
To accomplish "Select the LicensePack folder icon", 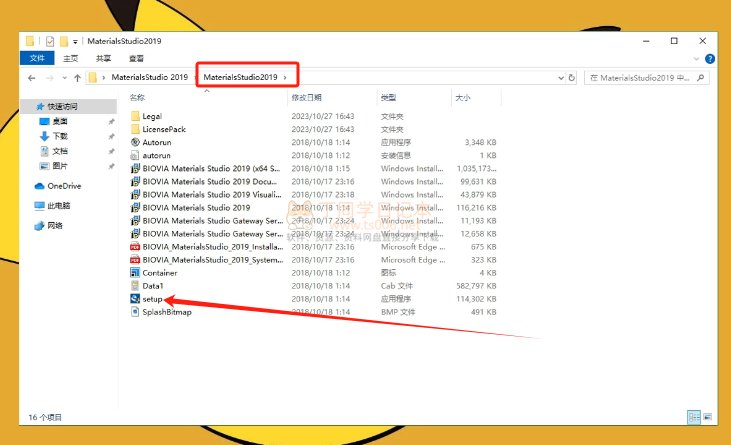I will tap(135, 129).
